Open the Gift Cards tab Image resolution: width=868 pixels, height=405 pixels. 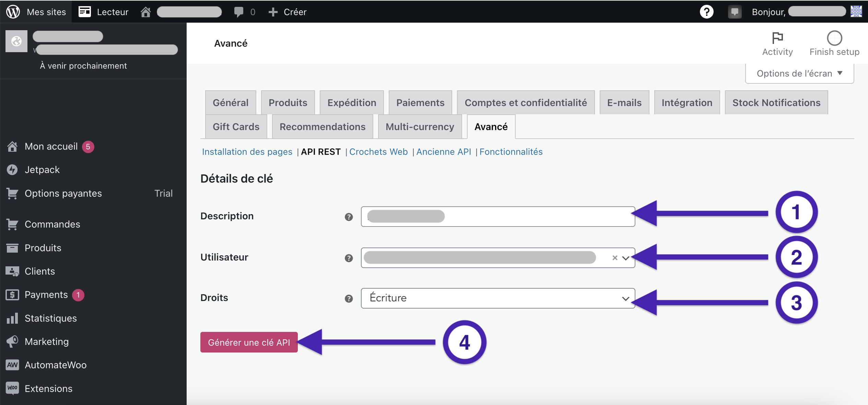click(x=236, y=127)
